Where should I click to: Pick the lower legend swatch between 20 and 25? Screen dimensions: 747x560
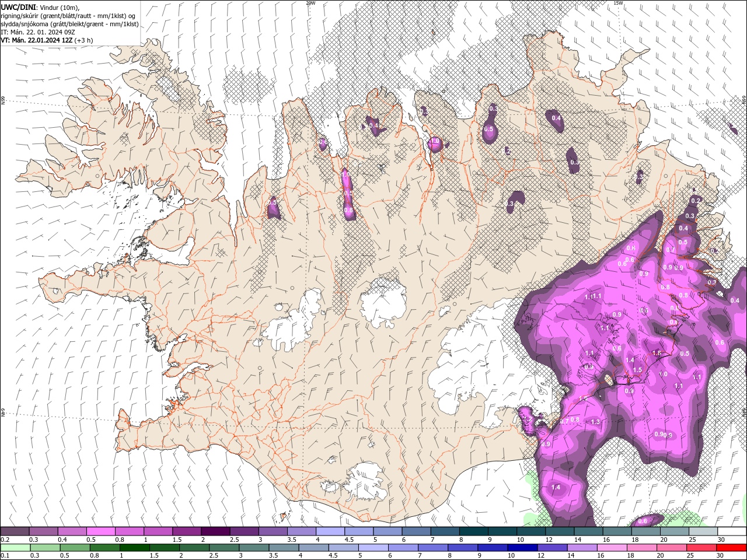coord(672,548)
